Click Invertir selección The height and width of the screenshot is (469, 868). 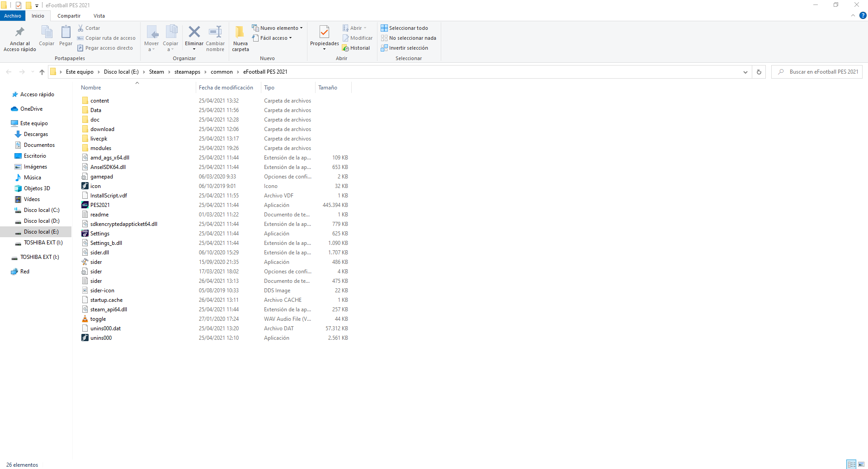point(405,48)
